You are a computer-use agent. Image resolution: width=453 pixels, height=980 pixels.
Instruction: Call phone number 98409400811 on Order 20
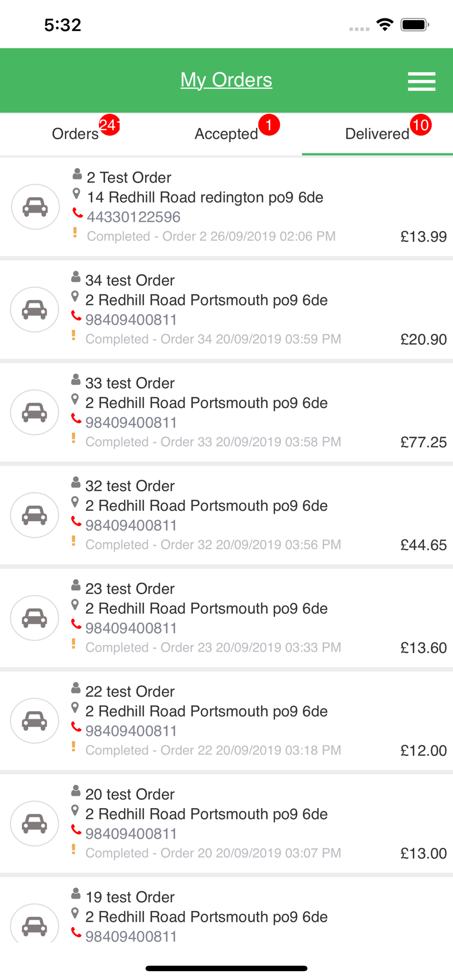pos(131,833)
